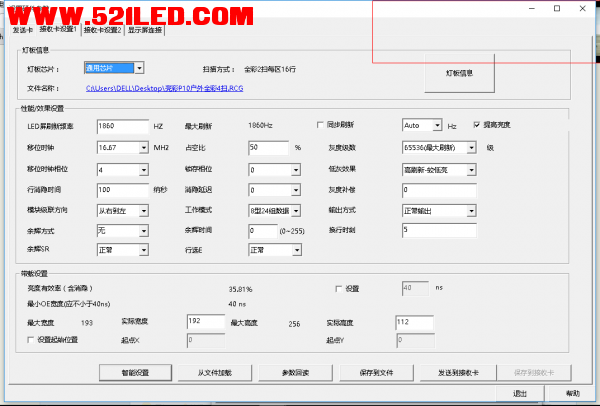Image resolution: width=600 pixels, height=406 pixels.
Task: Click the 实际宽度 input field
Action: point(204,321)
